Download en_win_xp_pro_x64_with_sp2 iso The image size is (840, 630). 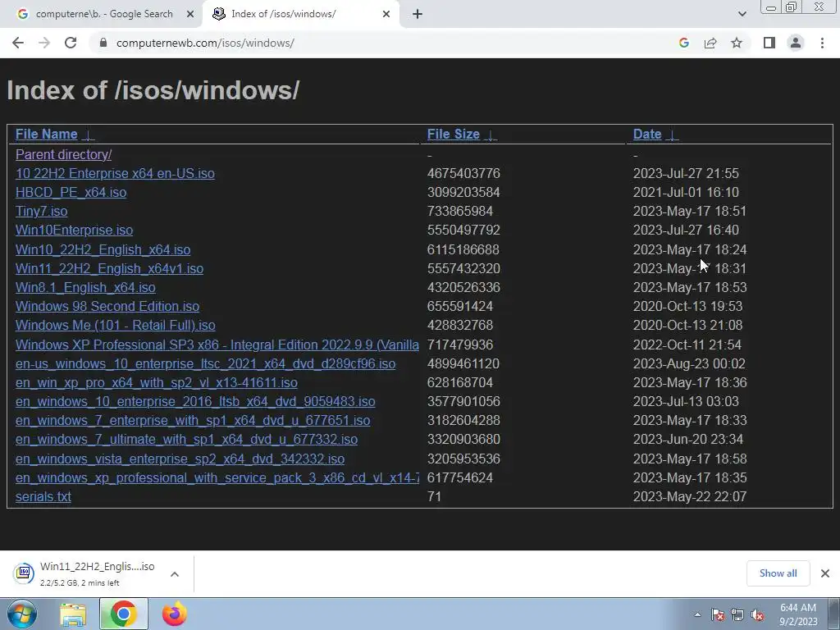pos(157,382)
